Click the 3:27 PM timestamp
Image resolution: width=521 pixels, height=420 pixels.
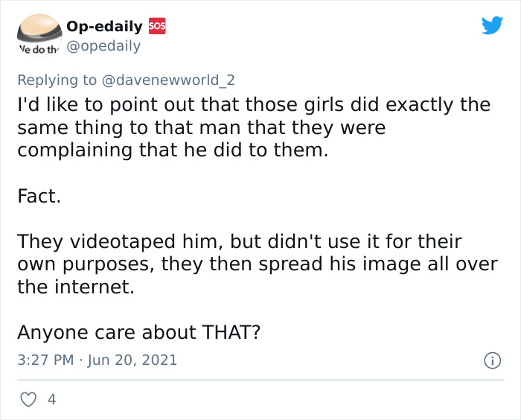pos(45,360)
